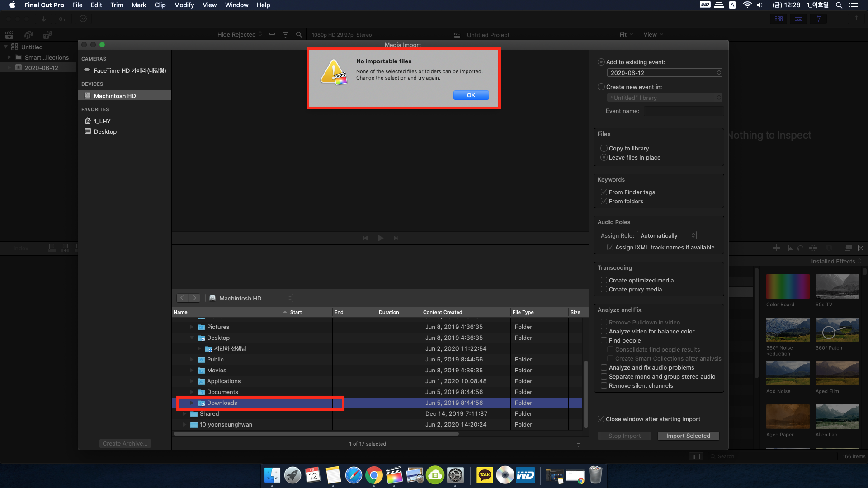Enable Find people checkbox
868x488 pixels.
[604, 340]
